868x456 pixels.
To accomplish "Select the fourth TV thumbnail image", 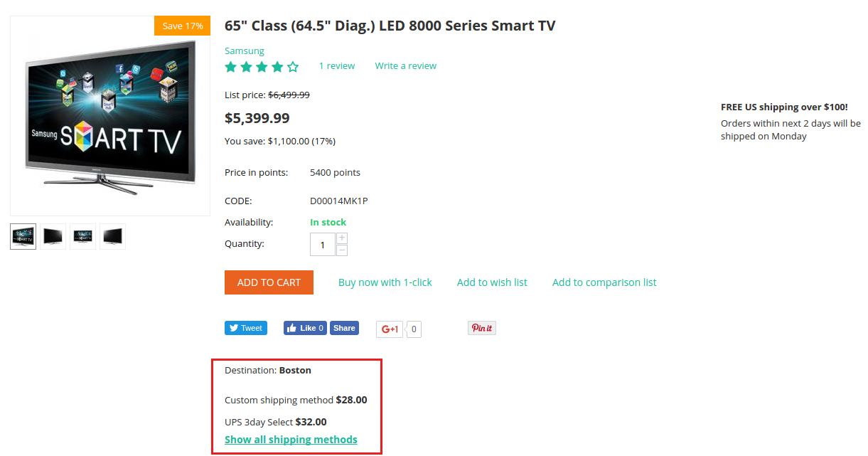I will click(113, 236).
